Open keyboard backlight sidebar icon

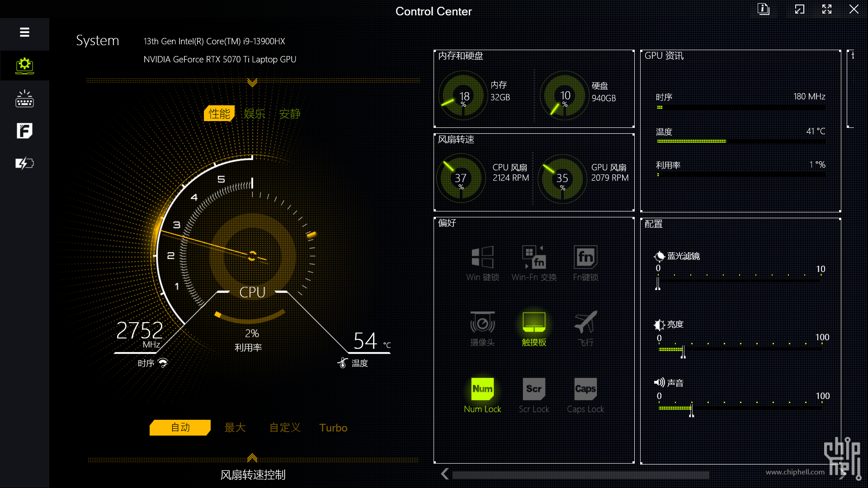24,99
